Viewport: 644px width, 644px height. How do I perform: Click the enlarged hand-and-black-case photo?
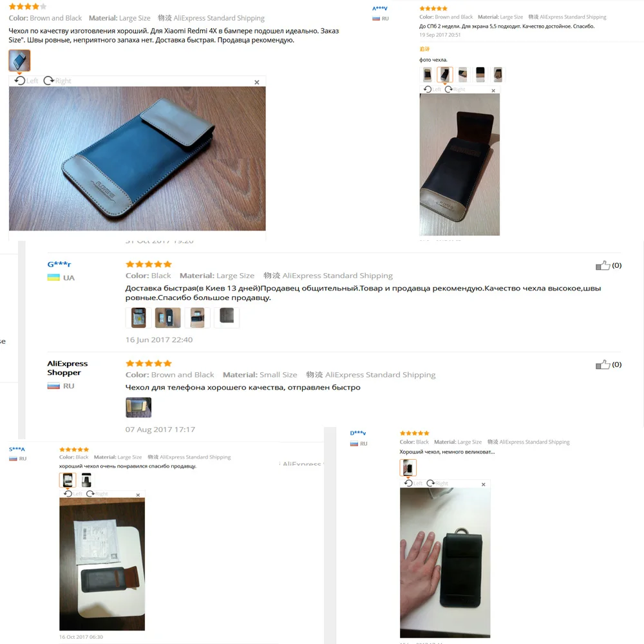tap(445, 562)
